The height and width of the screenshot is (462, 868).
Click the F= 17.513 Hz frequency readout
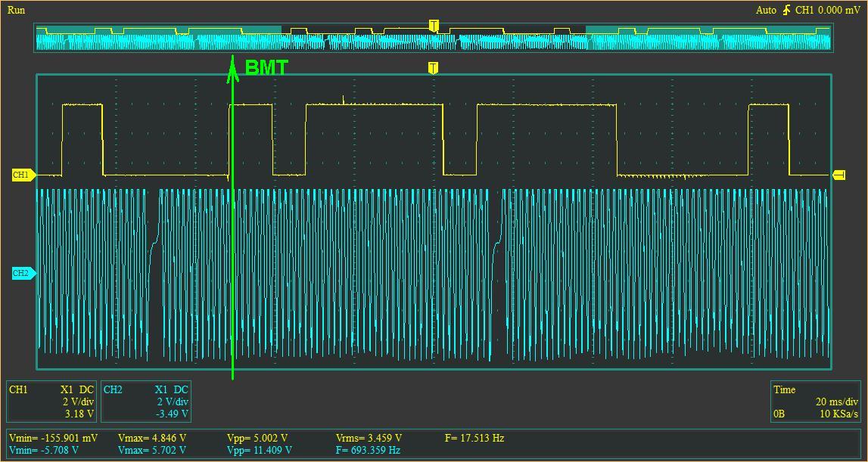pyautogui.click(x=474, y=438)
